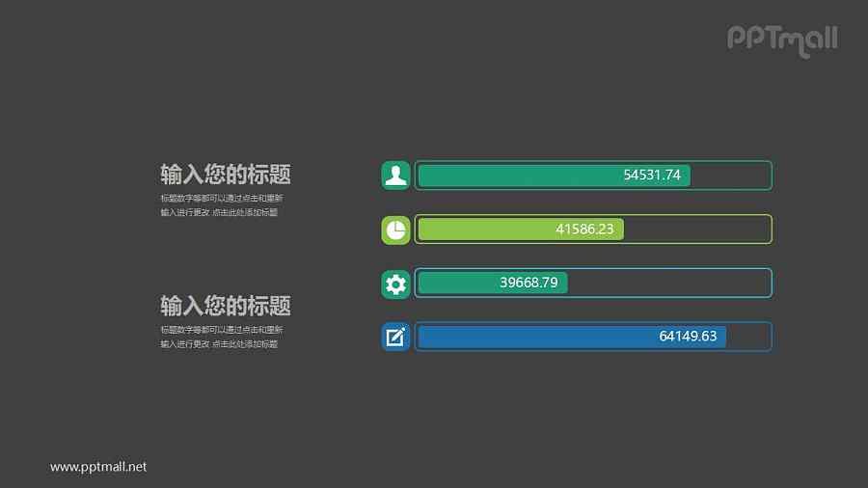
Task: Click the upper heading 输入您的标题
Action: 226,175
